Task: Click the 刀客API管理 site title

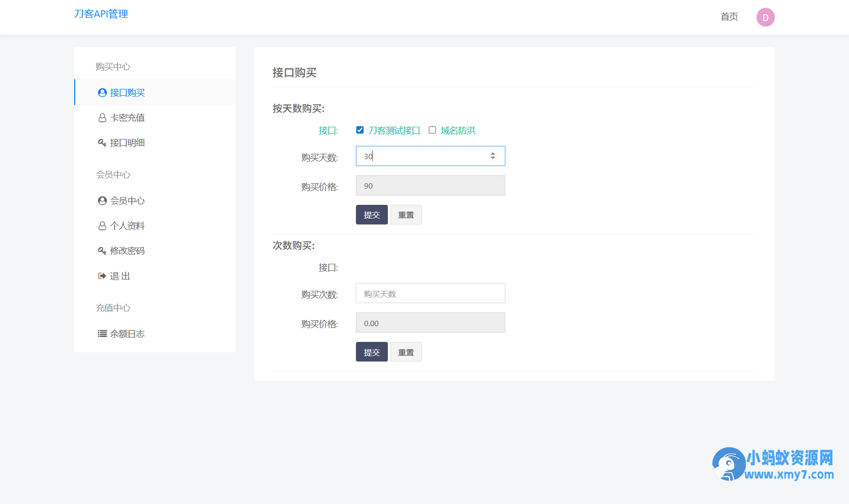Action: [101, 14]
